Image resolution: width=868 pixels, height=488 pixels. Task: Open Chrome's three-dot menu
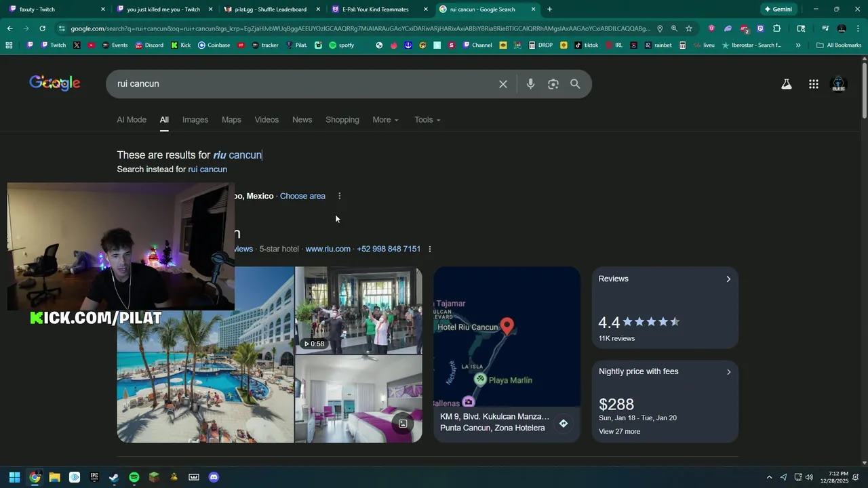[x=858, y=28]
